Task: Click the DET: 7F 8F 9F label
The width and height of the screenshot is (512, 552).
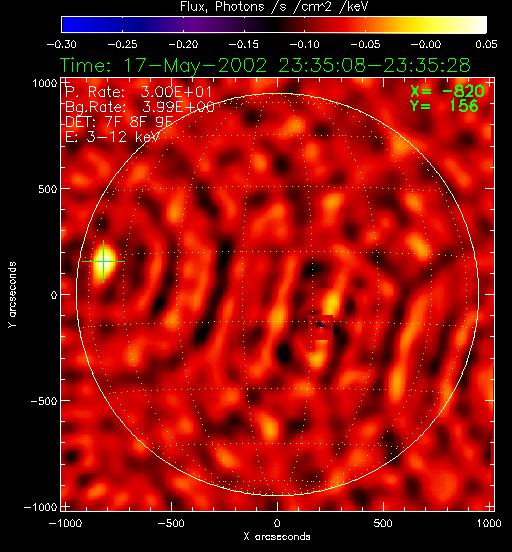Action: [x=119, y=122]
